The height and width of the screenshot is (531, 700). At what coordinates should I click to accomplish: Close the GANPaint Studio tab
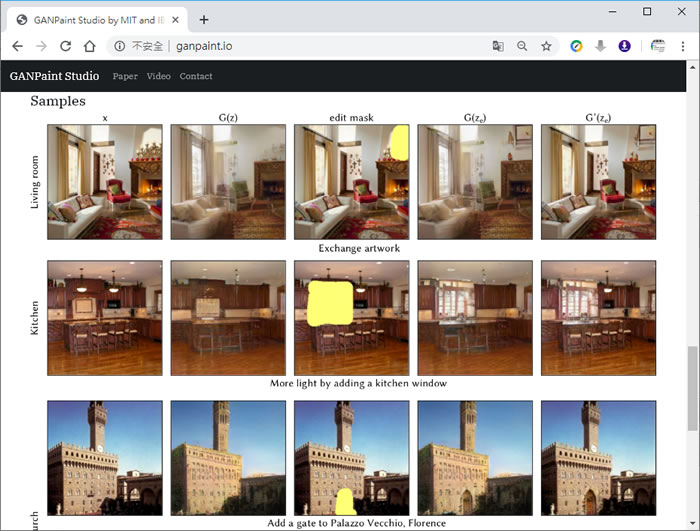tap(174, 19)
